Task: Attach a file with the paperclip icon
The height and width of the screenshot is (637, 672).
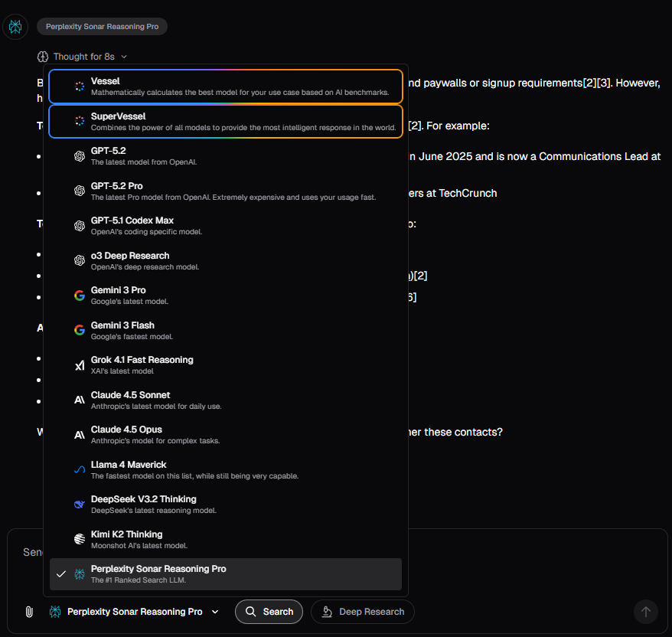Action: (x=29, y=612)
